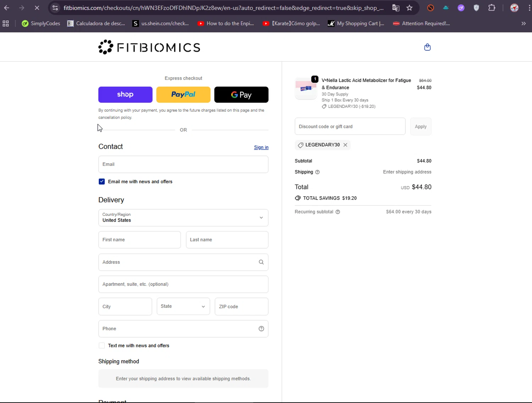
Task: Translate this page icon
Action: [x=396, y=8]
